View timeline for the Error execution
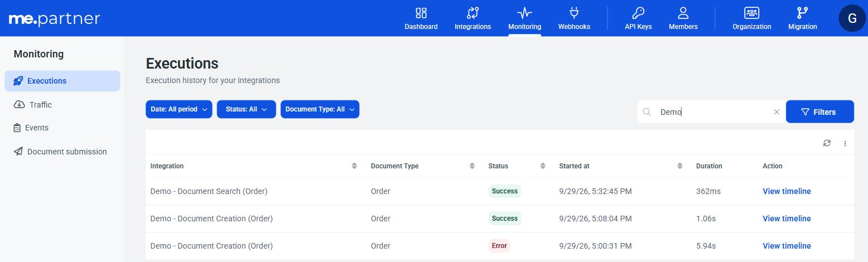Screen dimensions: 868x262 tap(787, 246)
